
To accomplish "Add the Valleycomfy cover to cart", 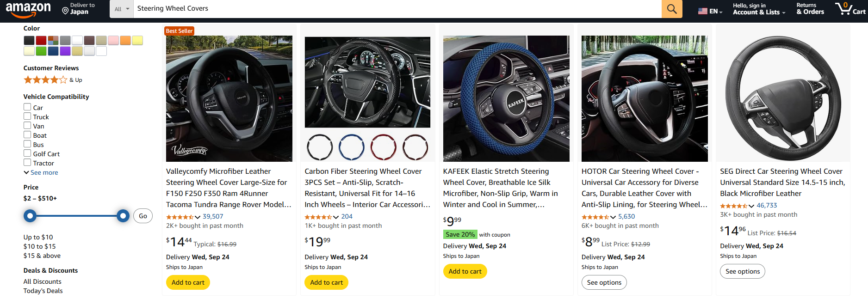I will [187, 282].
